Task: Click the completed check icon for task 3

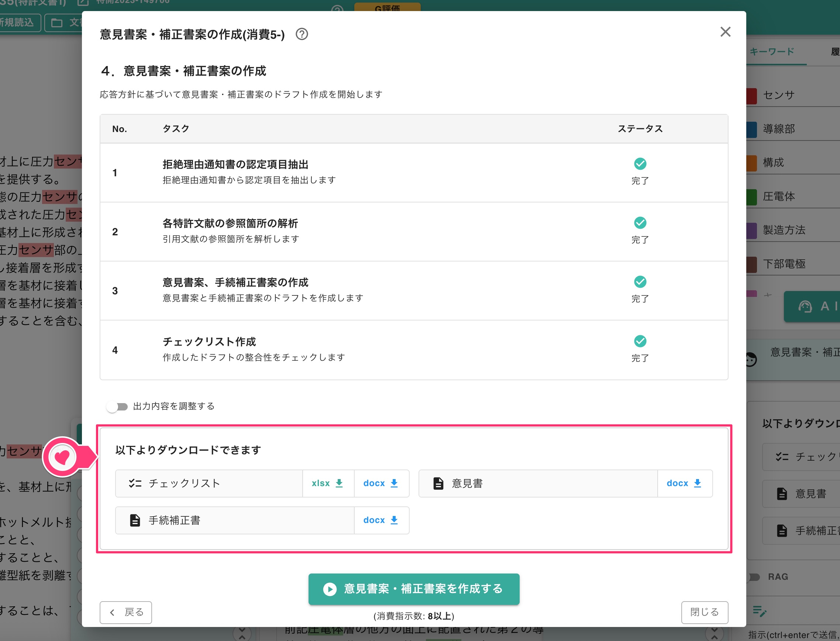Action: (640, 281)
